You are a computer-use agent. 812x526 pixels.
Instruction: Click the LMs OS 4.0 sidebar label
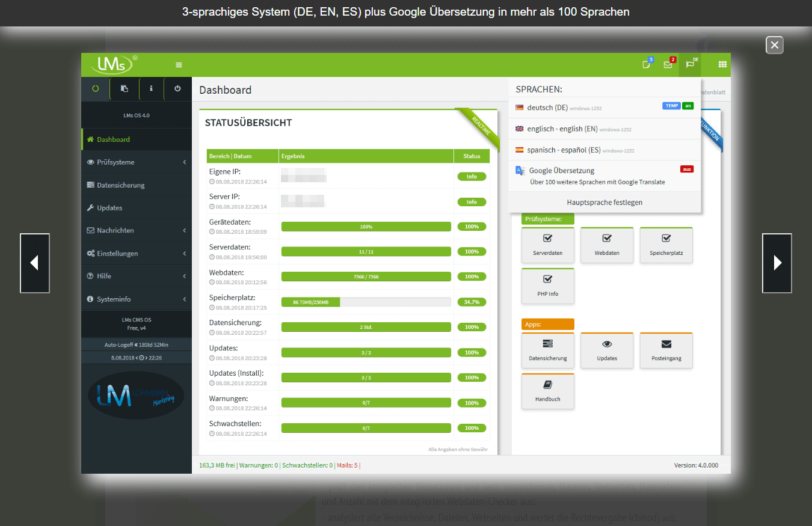(x=137, y=115)
